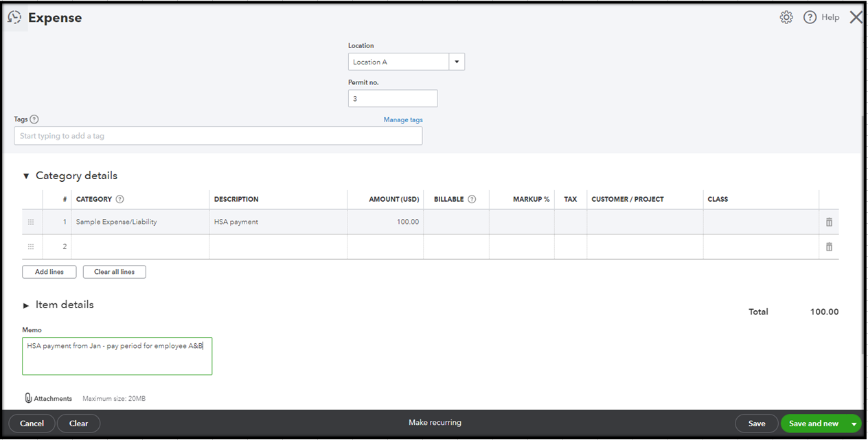Click Clear all lines

coord(114,271)
